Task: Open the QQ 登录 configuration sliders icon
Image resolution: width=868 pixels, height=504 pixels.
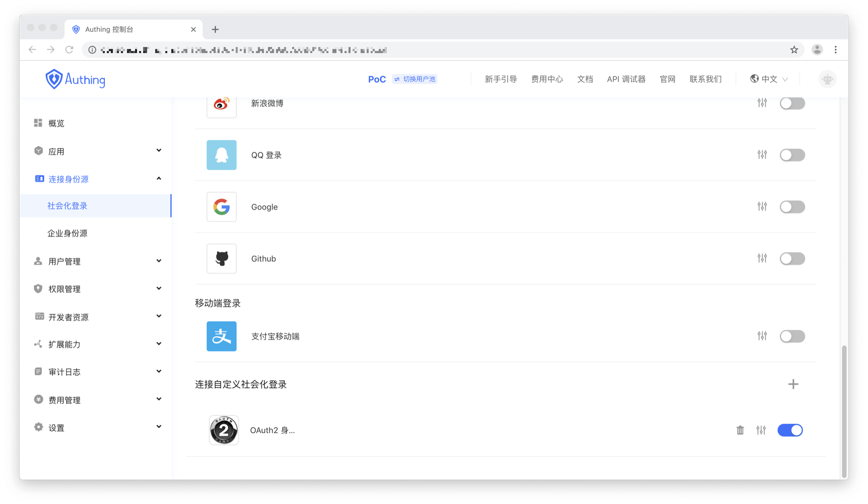Action: click(x=762, y=155)
